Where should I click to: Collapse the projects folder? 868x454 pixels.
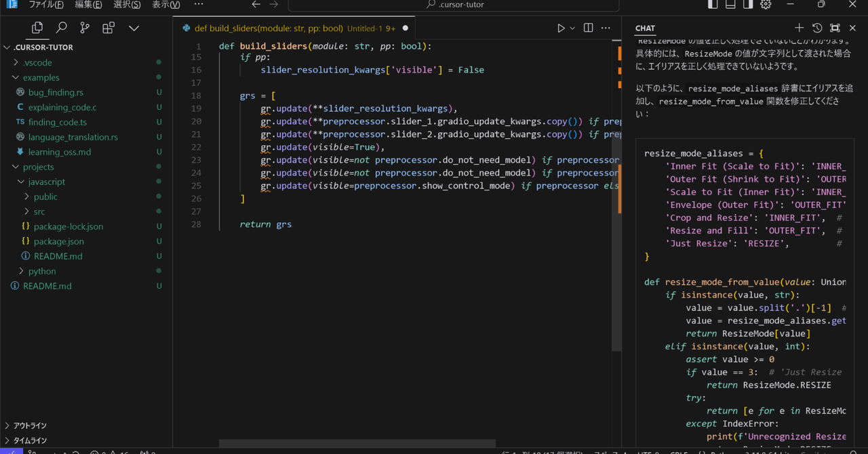pos(38,167)
